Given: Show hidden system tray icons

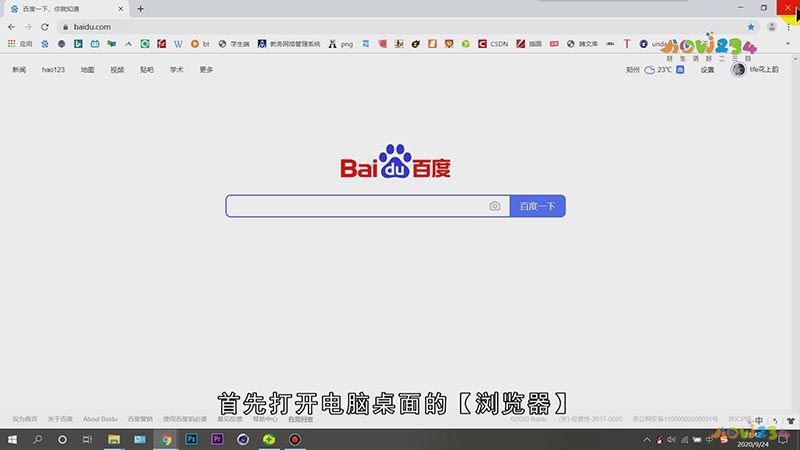Looking at the screenshot, I should click(647, 440).
